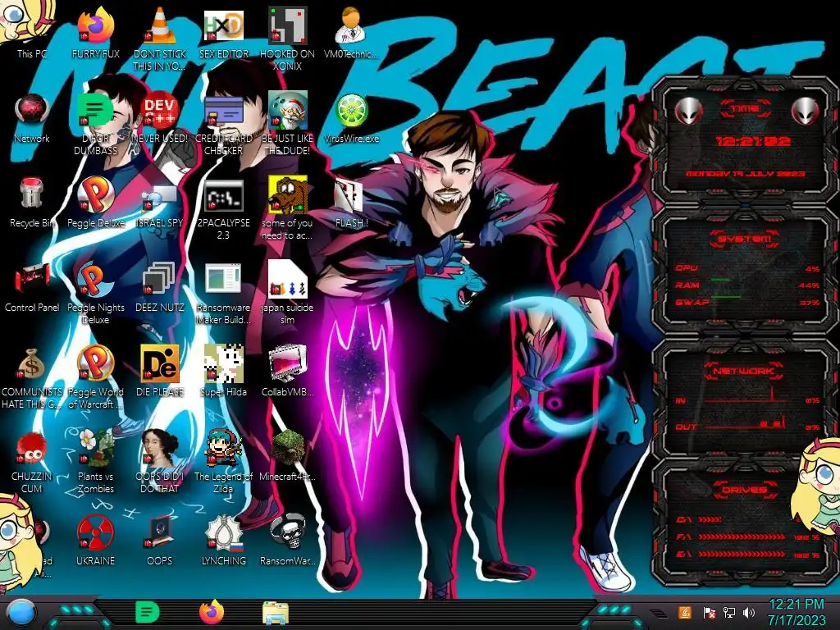Image resolution: width=840 pixels, height=630 pixels.
Task: Open the CREDIT CARD CHECKER shortcut
Action: (223, 125)
